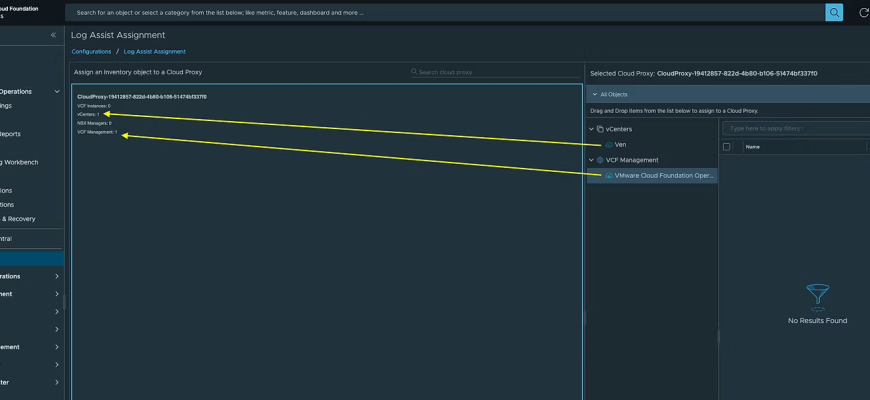Click the VMware Cloud Foundation Operations icon
This screenshot has width=870, height=400.
608,175
